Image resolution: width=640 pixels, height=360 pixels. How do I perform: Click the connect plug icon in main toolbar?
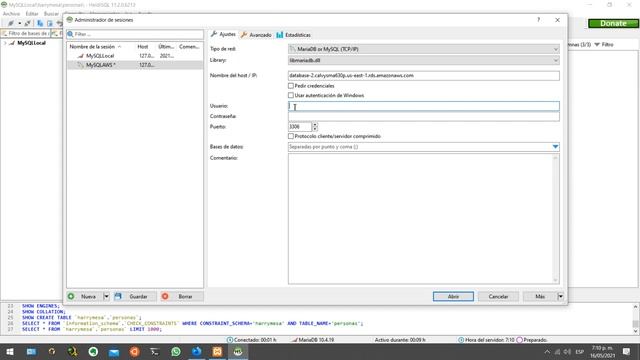[11, 24]
